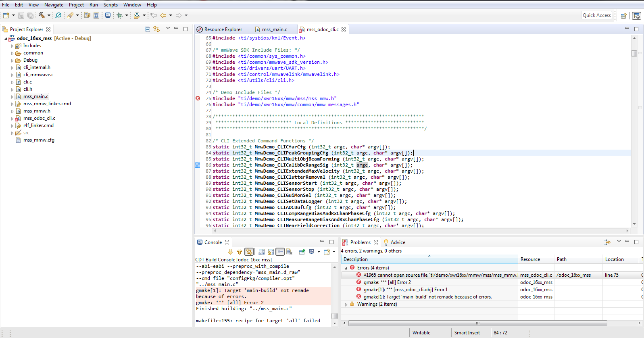Click the Open Perspective icon
Screen dimensions: 644x338
(623, 16)
